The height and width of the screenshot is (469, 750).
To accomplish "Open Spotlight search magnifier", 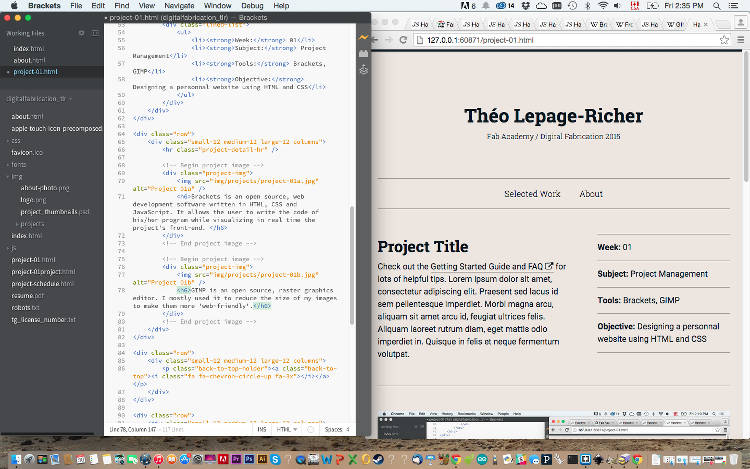I will tap(717, 6).
